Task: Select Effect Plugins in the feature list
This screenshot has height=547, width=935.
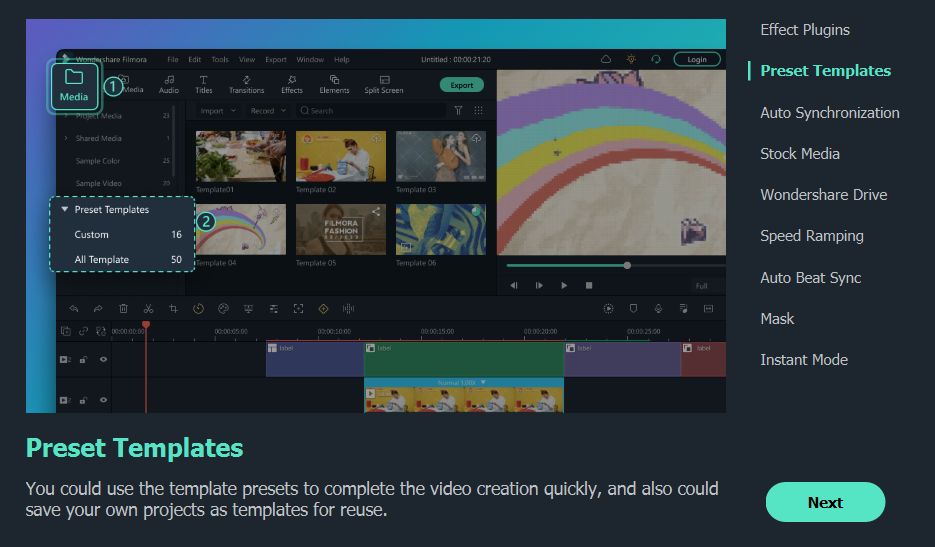Action: pos(804,30)
